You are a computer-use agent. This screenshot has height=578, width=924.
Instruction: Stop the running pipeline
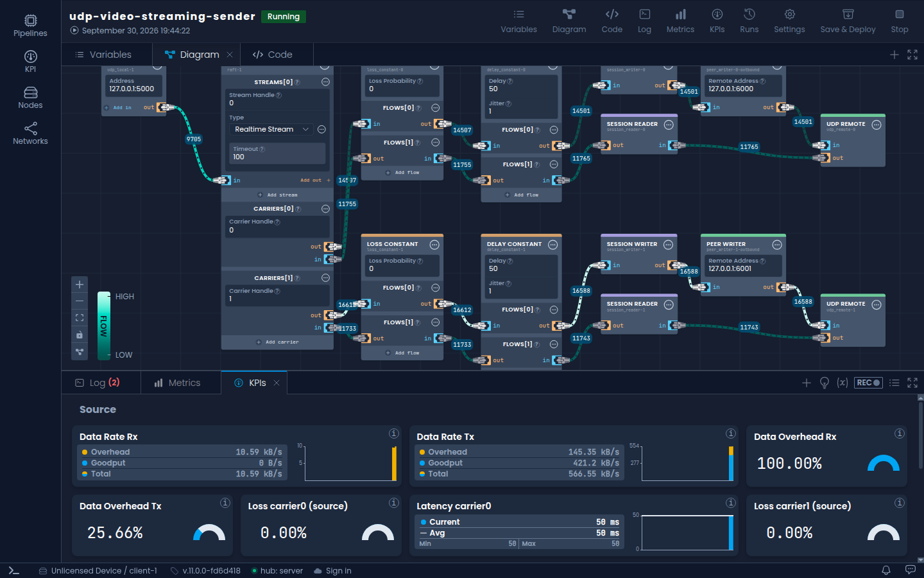pos(900,21)
